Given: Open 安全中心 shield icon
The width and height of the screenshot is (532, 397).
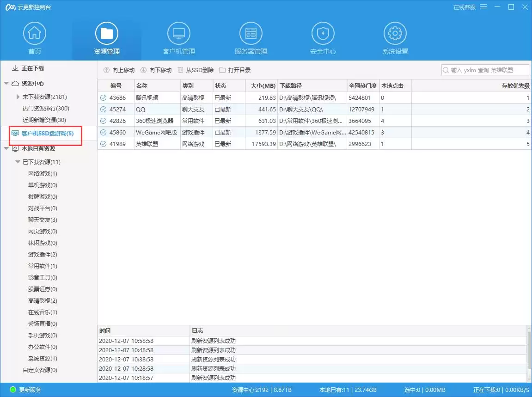Looking at the screenshot, I should [323, 34].
